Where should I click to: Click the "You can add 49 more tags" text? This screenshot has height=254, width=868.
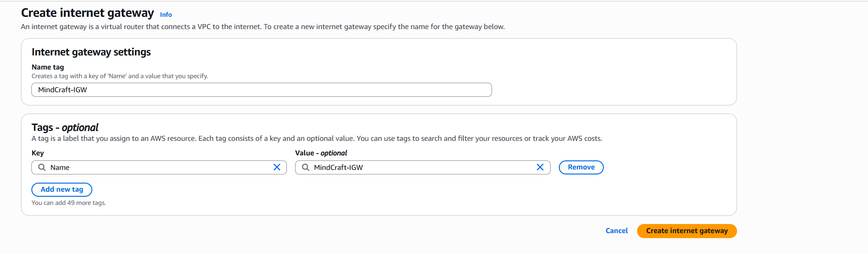point(69,203)
